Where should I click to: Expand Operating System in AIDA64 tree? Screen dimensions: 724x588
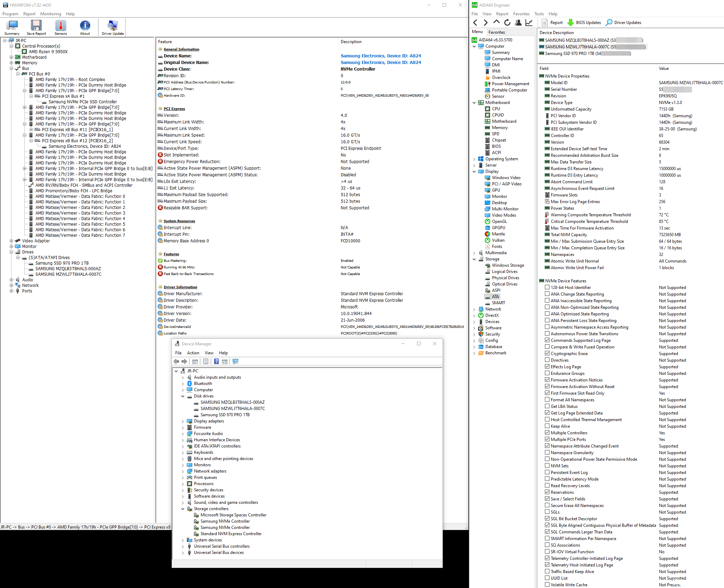click(x=474, y=159)
